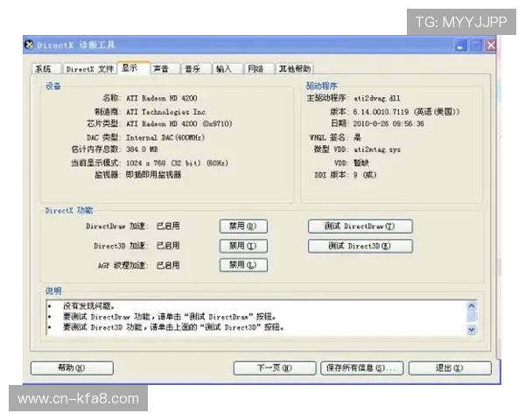This screenshot has width=525, height=420.
Task: Open the DirectX 文件 tab
Action: point(89,68)
